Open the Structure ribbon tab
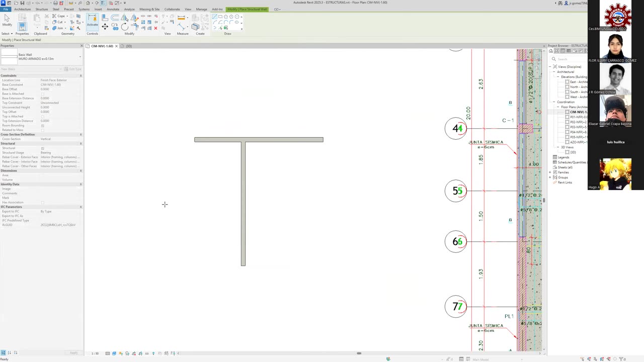644x362 pixels. click(x=42, y=9)
